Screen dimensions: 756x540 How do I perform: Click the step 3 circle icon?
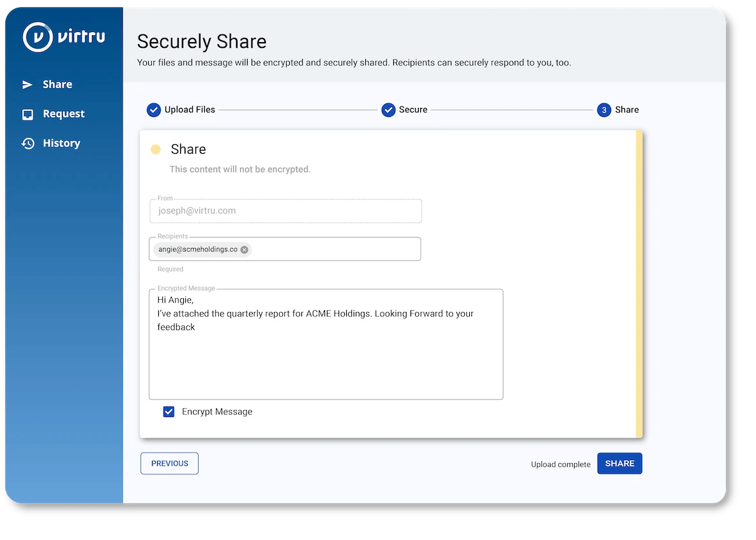603,110
